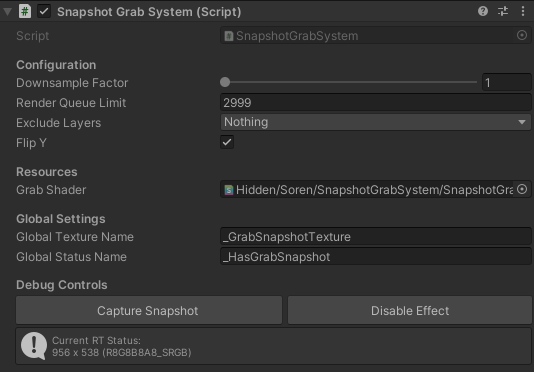Click the Grab Shader label
The image size is (534, 372).
click(51, 190)
